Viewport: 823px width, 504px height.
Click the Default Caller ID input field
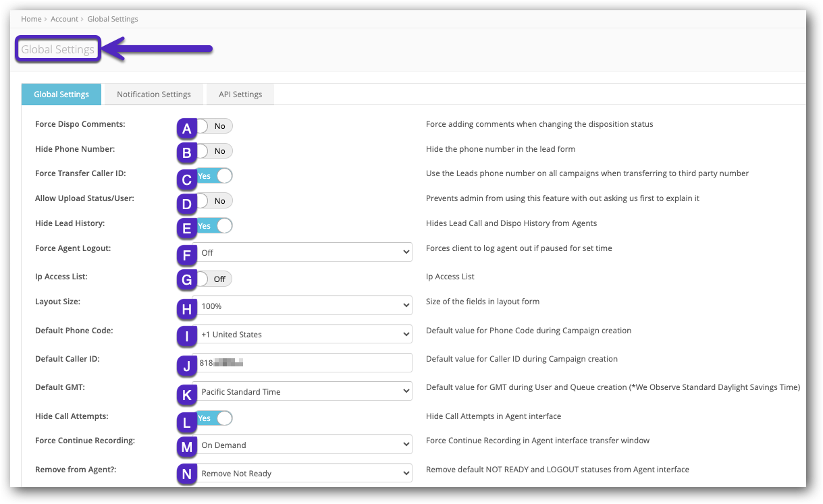coord(302,362)
